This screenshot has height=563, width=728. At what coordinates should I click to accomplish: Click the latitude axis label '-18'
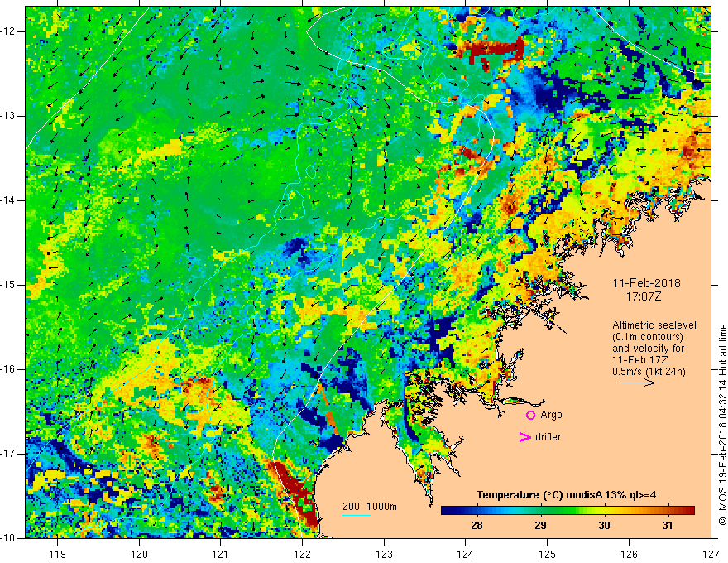click(x=9, y=538)
